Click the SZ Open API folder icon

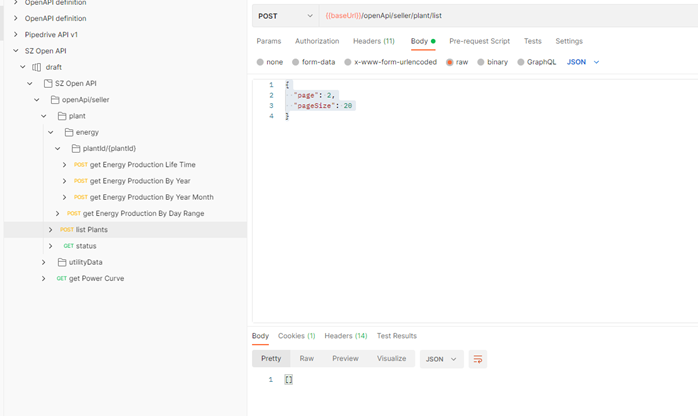tap(48, 83)
